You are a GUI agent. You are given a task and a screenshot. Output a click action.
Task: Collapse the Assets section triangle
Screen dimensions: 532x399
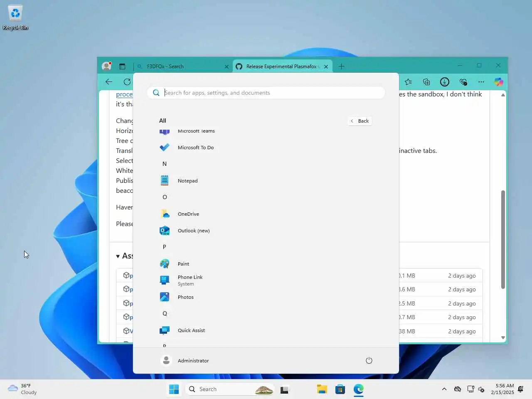click(x=118, y=256)
